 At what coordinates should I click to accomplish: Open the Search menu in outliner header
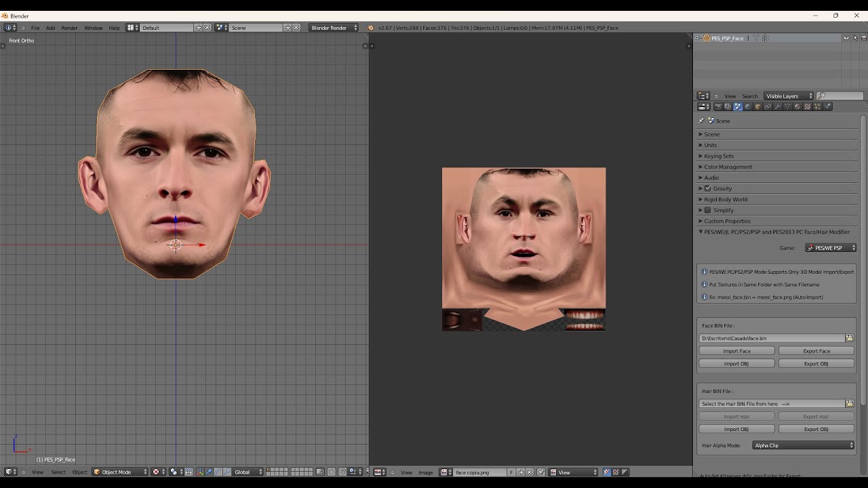point(750,96)
